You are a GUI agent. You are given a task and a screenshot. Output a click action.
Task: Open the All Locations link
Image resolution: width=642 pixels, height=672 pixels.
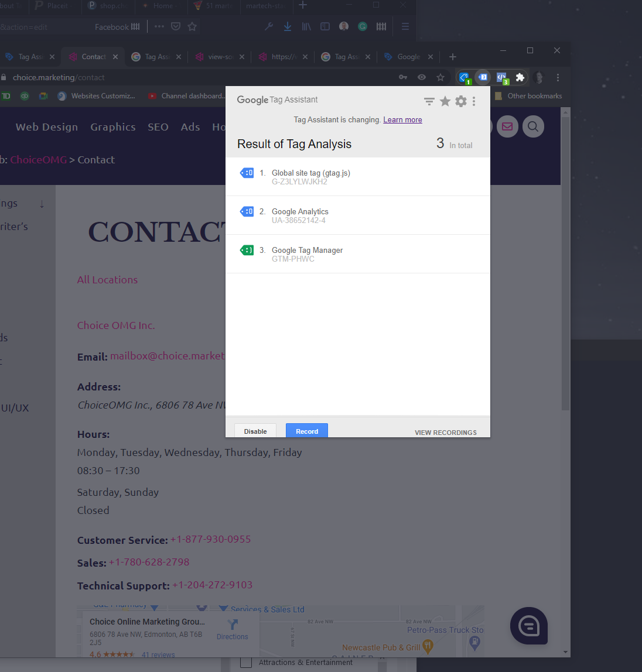click(x=107, y=279)
